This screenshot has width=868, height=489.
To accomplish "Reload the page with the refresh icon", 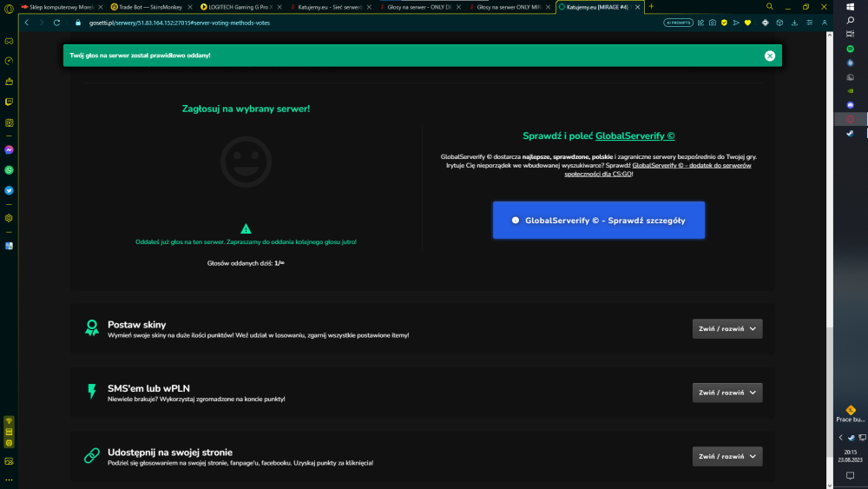I will pyautogui.click(x=56, y=23).
